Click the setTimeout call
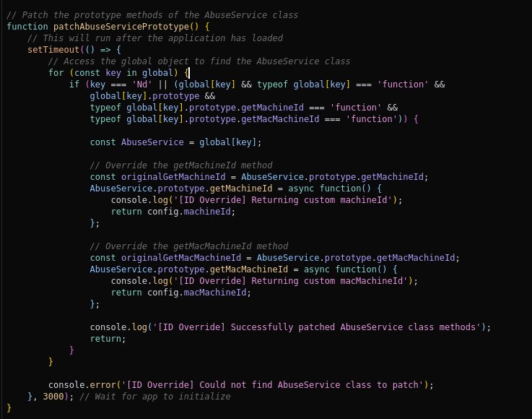Image resolution: width=532 pixels, height=419 pixels. [x=53, y=50]
